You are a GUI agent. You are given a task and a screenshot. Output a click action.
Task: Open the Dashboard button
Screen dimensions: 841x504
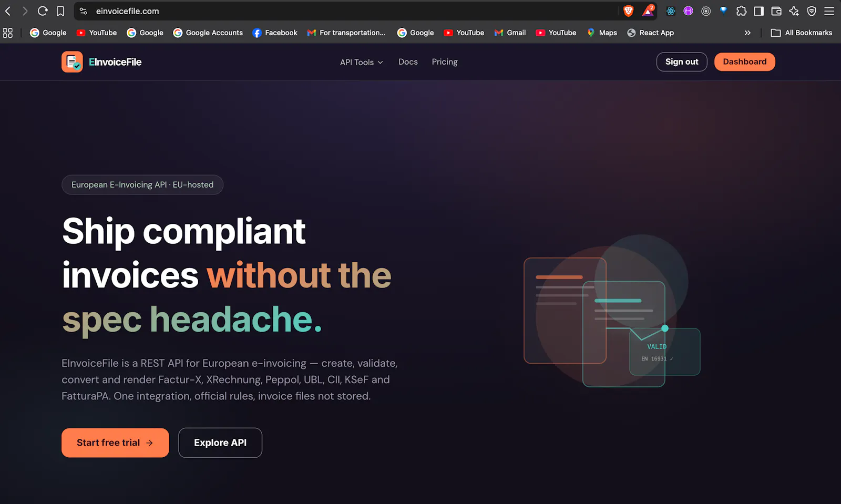pyautogui.click(x=745, y=62)
